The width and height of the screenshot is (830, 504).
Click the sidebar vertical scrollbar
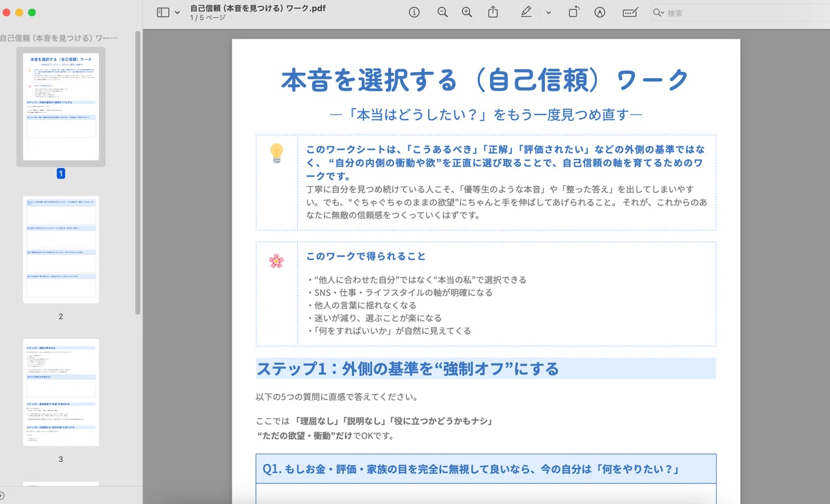pyautogui.click(x=138, y=173)
